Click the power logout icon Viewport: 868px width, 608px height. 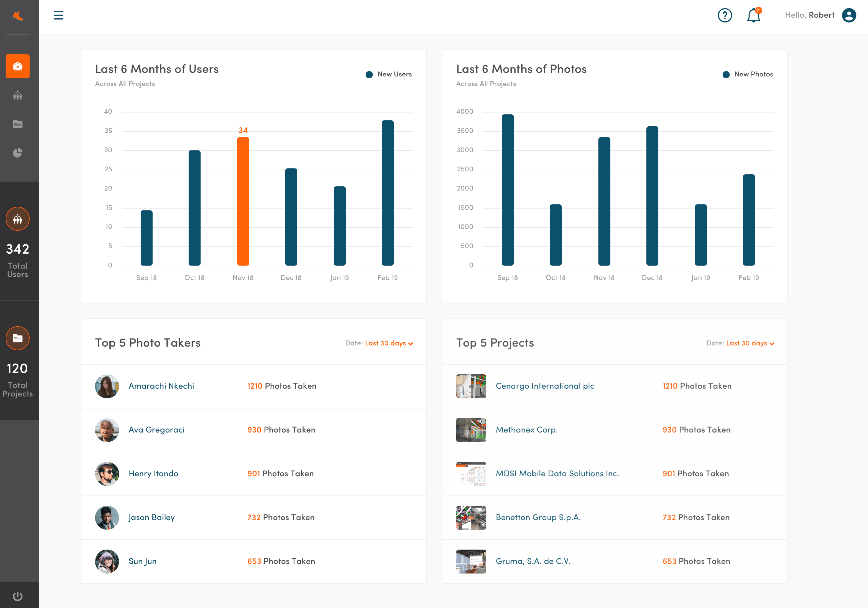[18, 596]
